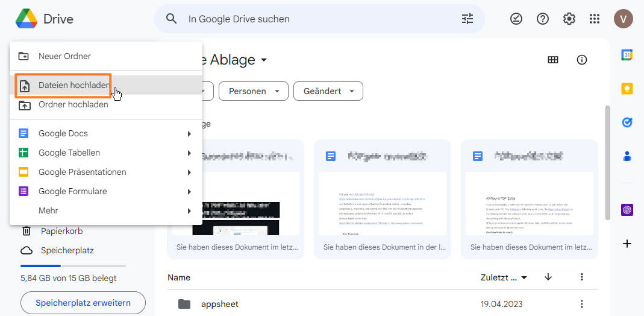This screenshot has width=644, height=316.
Task: Click the appsheet folder icon
Action: [184, 304]
